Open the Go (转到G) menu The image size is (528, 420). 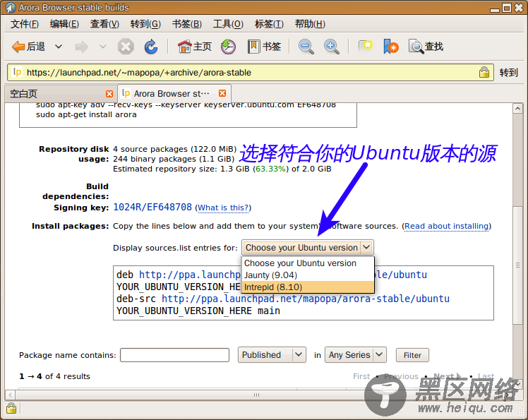[x=145, y=24]
